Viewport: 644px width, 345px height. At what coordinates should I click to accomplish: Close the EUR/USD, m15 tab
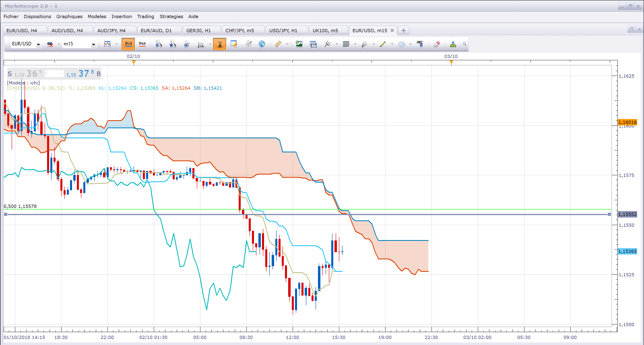[x=392, y=31]
